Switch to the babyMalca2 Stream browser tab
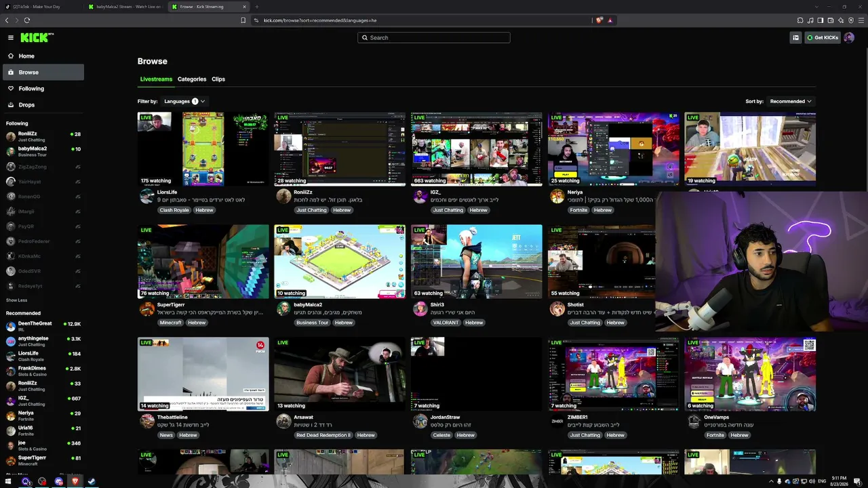 [124, 7]
